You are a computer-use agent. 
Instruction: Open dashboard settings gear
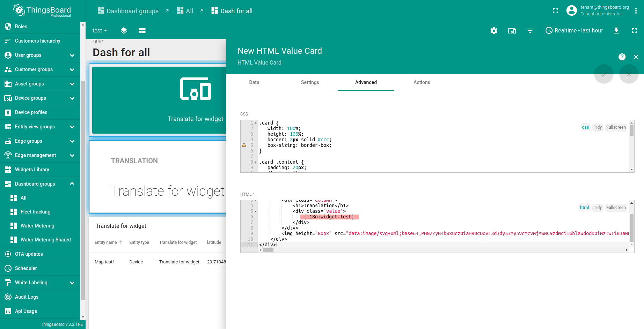point(494,31)
